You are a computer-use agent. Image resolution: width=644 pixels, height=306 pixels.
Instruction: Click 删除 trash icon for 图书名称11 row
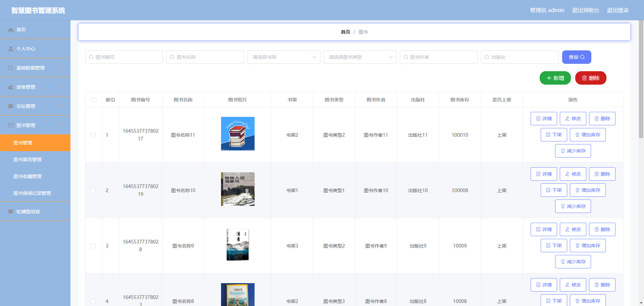pyautogui.click(x=597, y=119)
